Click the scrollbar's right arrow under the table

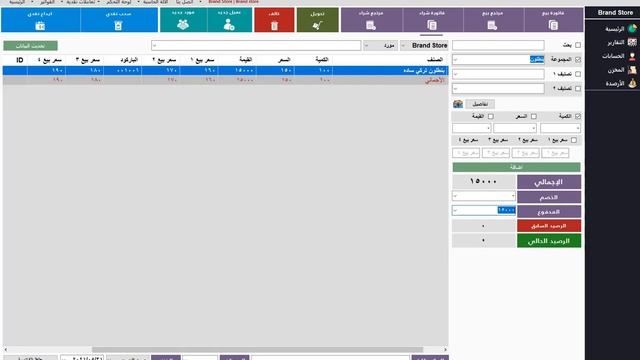pyautogui.click(x=445, y=349)
